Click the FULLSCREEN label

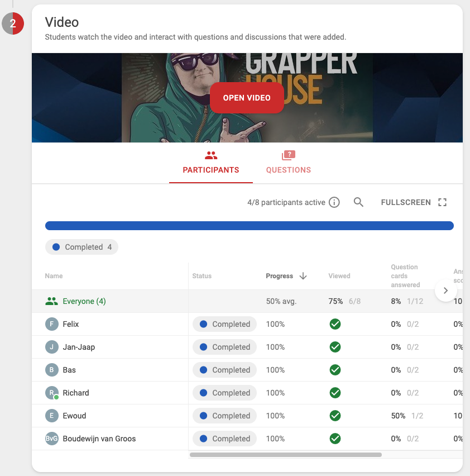coord(406,202)
